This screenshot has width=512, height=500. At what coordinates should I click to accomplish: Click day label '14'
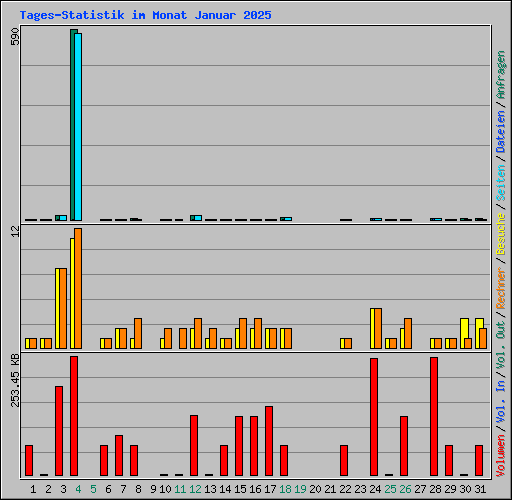coord(225,489)
